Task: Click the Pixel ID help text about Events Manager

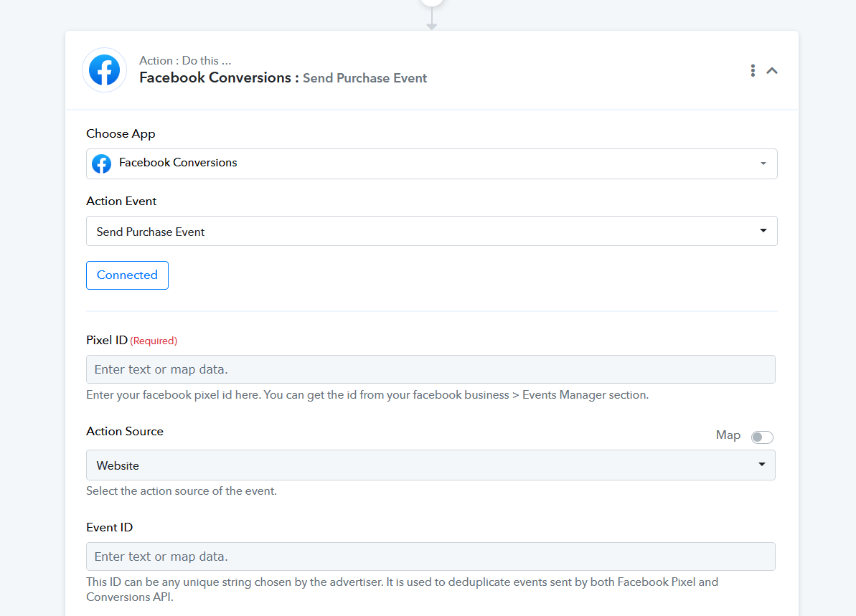Action: [367, 395]
